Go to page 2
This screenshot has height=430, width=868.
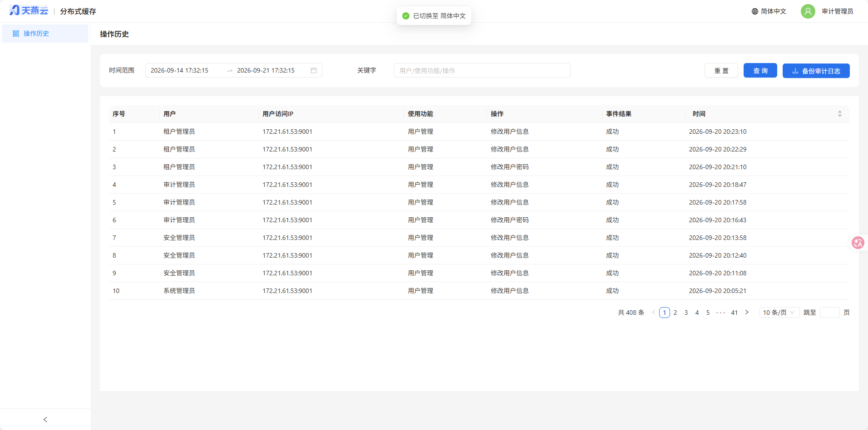(x=676, y=313)
